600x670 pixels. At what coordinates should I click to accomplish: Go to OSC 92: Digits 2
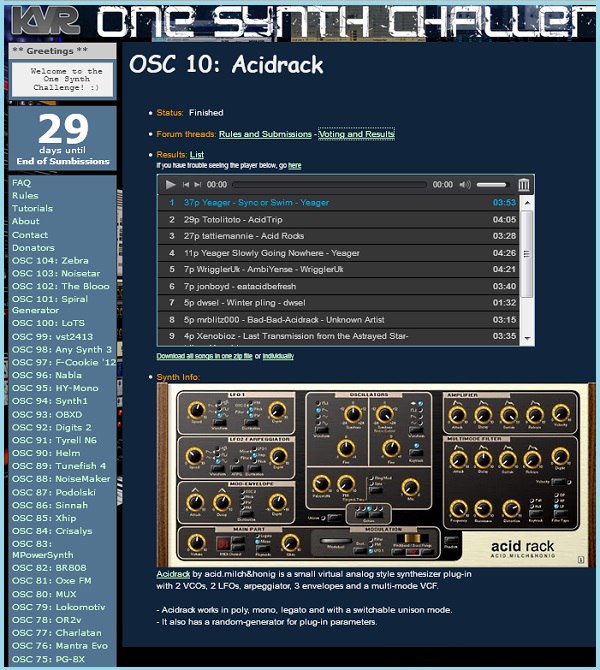point(52,427)
